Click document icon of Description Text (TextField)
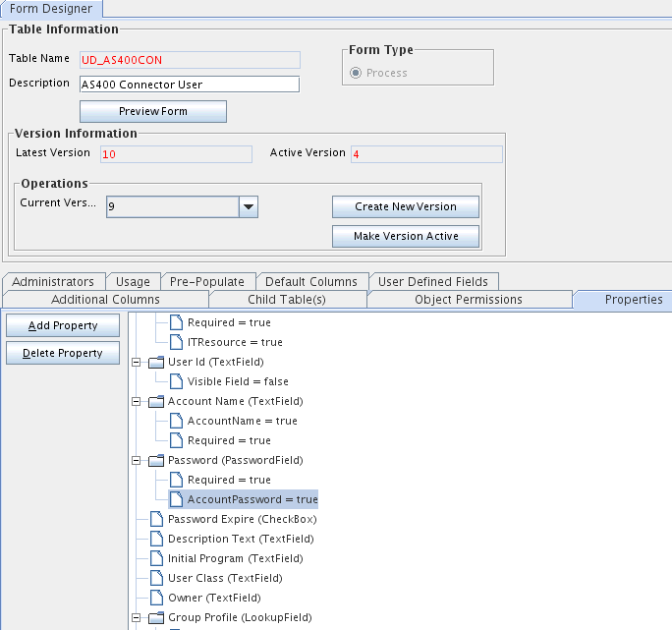This screenshot has height=630, width=672. [x=156, y=539]
